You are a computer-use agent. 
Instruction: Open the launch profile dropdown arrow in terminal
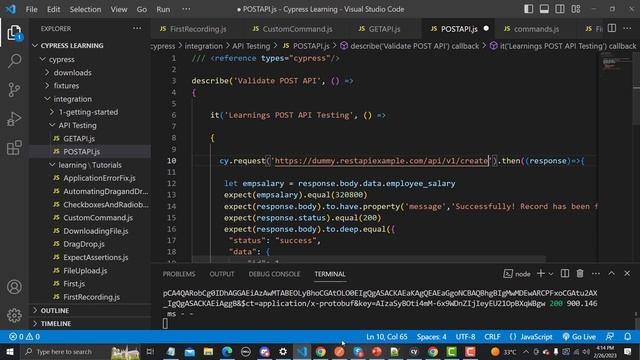click(x=551, y=274)
